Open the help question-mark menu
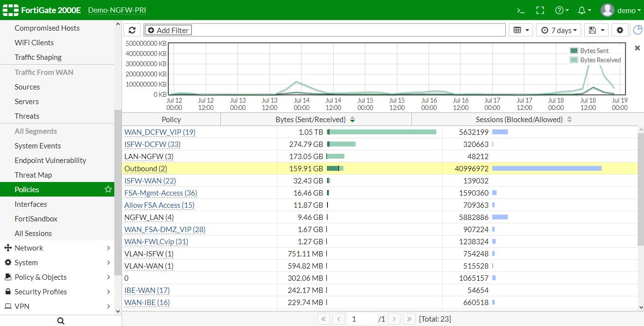 [562, 10]
